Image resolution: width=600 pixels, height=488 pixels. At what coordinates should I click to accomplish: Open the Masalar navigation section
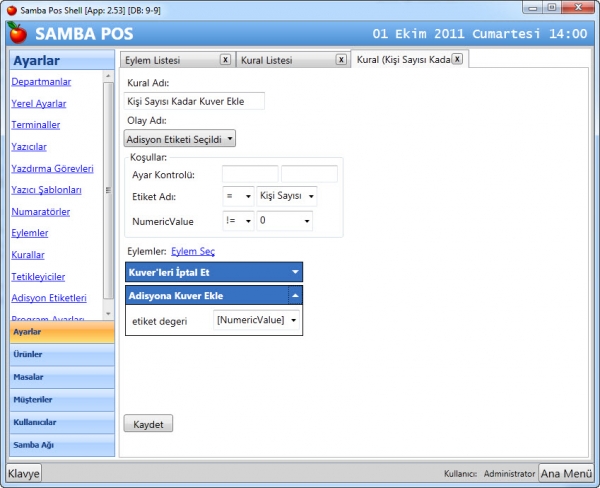pos(62,377)
